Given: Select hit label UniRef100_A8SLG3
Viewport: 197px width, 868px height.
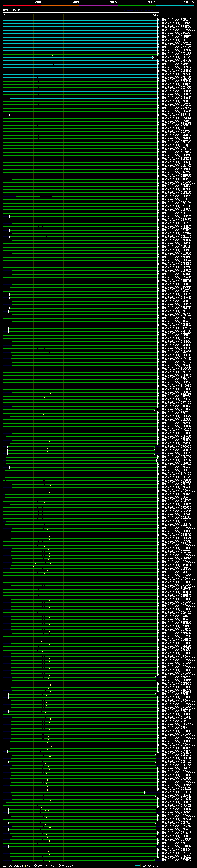Looking at the screenshot, I should (177, 399).
